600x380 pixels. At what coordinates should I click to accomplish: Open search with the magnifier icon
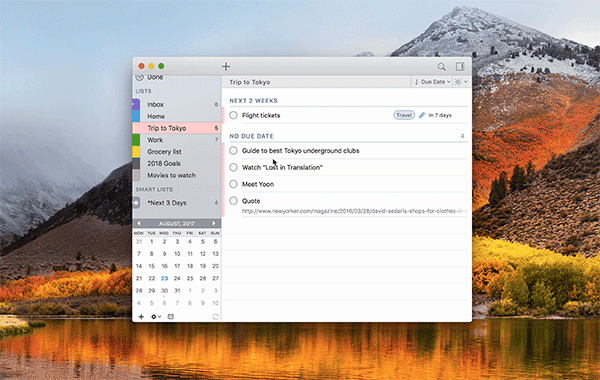tap(442, 67)
